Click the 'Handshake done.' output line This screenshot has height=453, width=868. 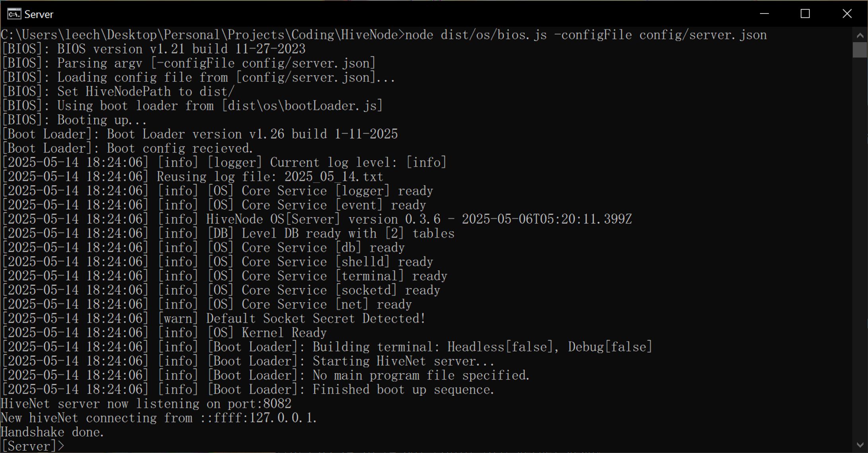52,432
